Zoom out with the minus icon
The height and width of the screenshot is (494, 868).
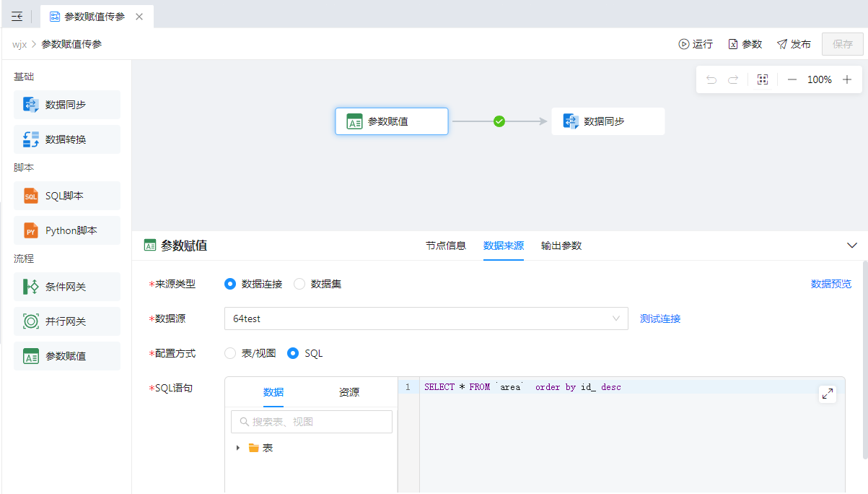[792, 79]
